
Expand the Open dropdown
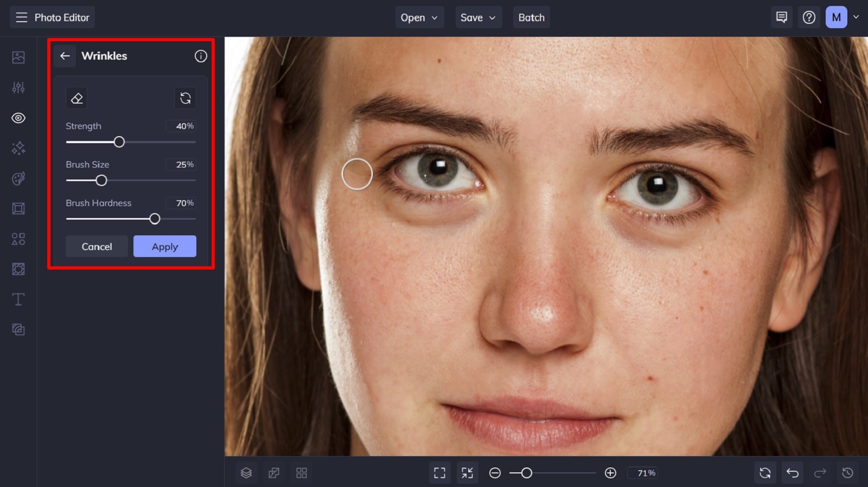(419, 17)
